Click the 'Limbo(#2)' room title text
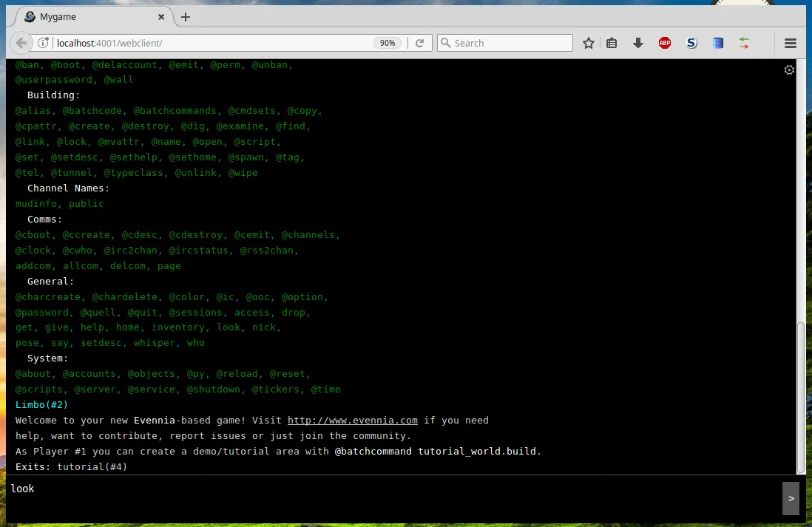Viewport: 812px width, 527px height. 41,405
